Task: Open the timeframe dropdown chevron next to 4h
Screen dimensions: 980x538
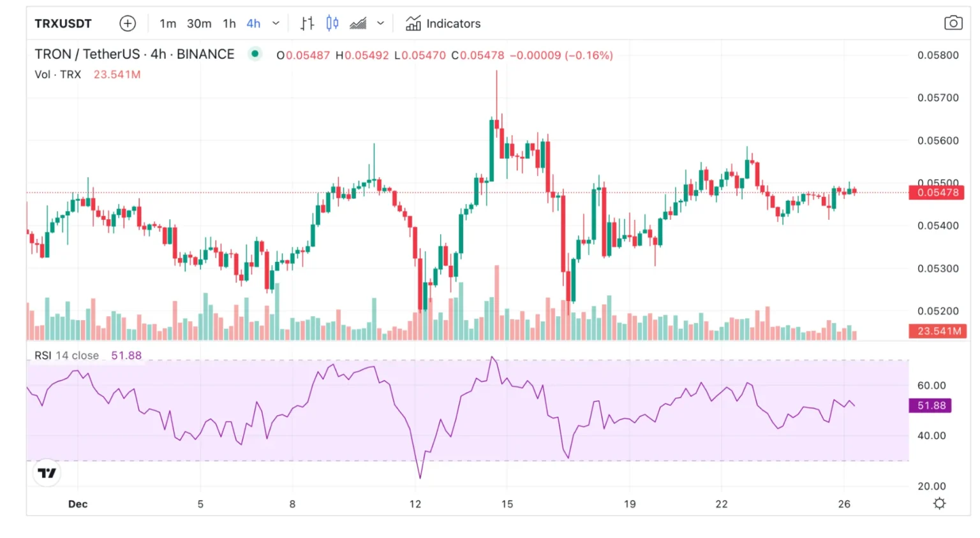Action: [x=275, y=23]
